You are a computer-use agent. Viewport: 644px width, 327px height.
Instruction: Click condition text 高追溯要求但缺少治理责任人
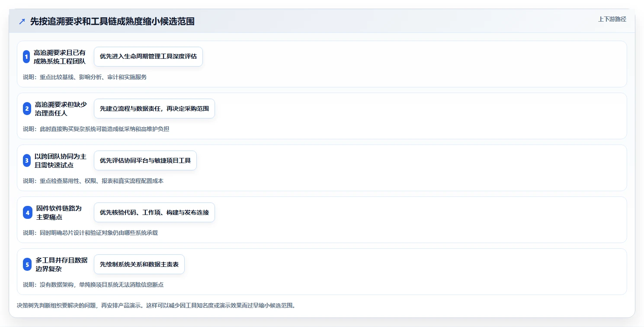tap(61, 109)
